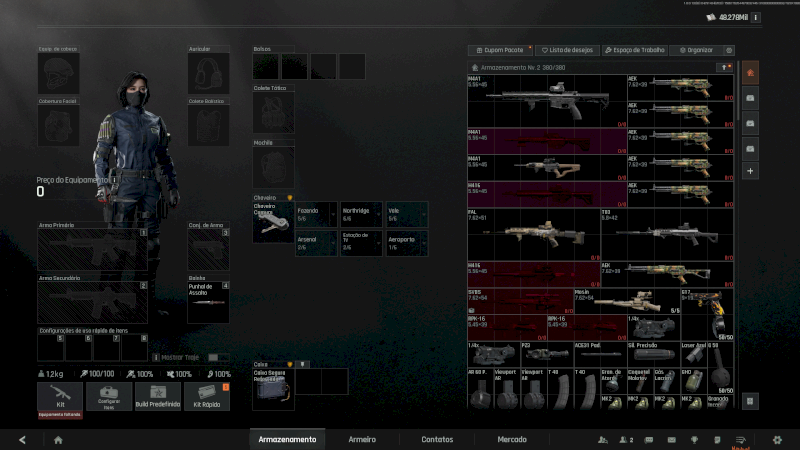Open the task list icon in bottom bar
This screenshot has width=800, height=450.
(x=717, y=439)
